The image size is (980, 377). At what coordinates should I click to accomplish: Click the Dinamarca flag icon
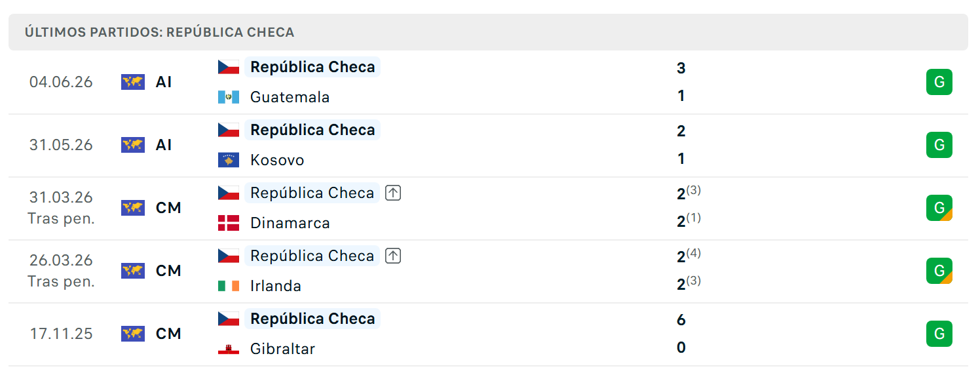tap(229, 223)
